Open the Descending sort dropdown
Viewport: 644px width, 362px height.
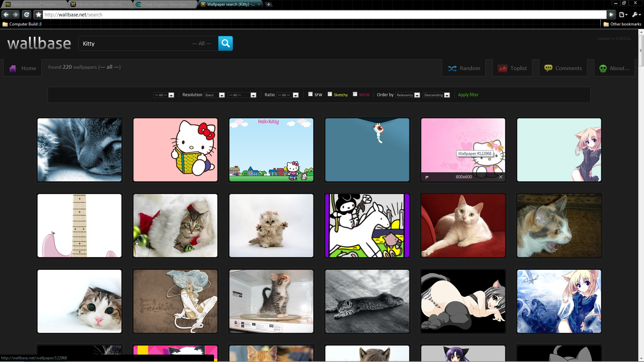436,95
